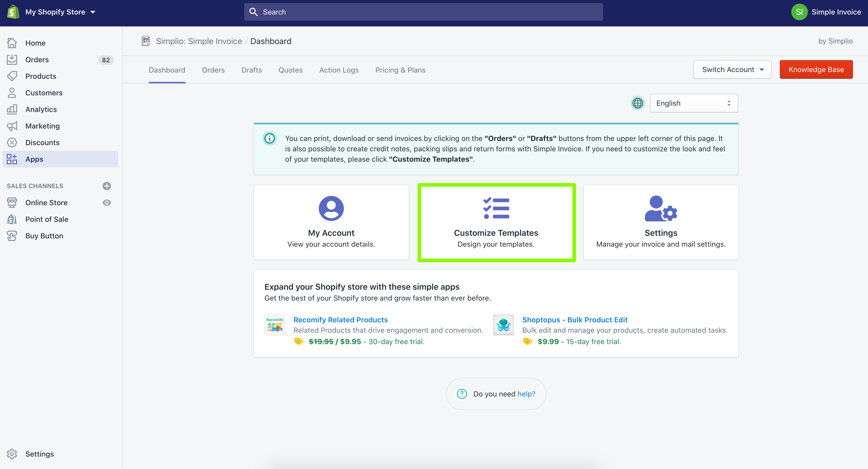Image resolution: width=868 pixels, height=469 pixels.
Task: Open the Pricing & Plans tab
Action: (400, 70)
